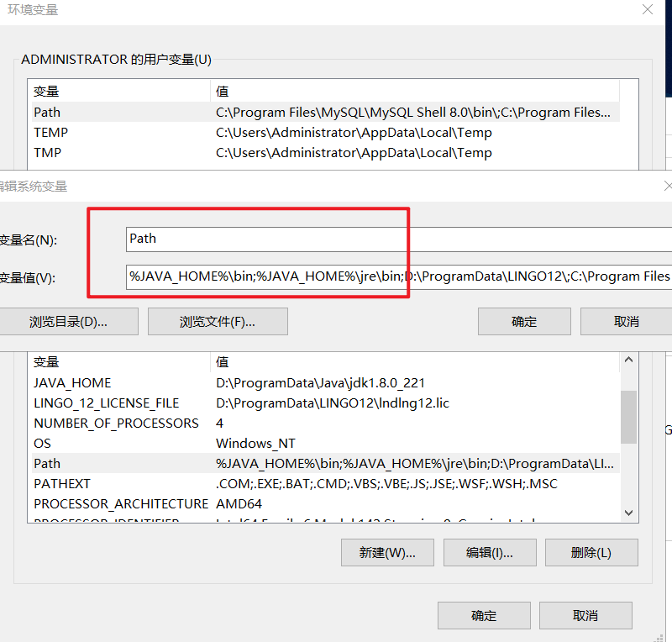
Task: Select the NUMBER_OF_PROCESSORS variable row
Action: [x=118, y=423]
